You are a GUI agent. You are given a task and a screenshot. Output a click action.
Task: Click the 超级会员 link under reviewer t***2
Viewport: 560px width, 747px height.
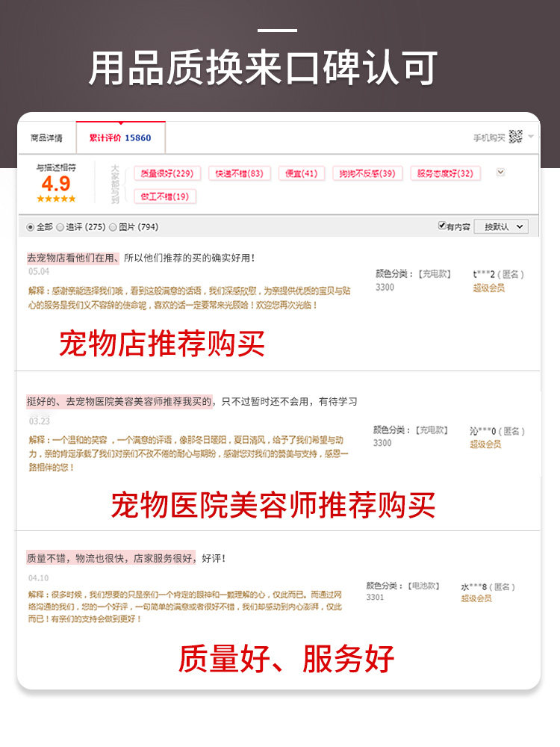[x=488, y=288]
